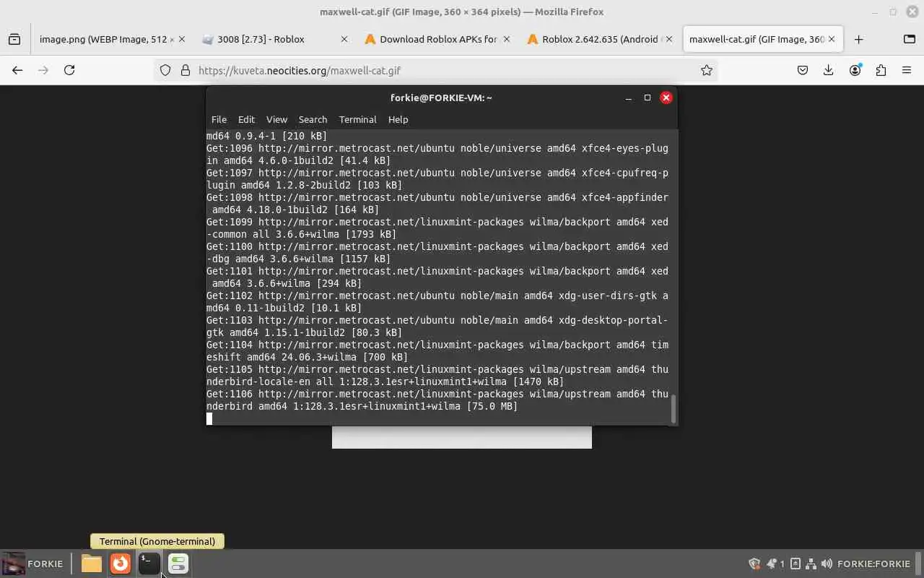
Task: Click terminal line Get:1104 timeshift
Action: 437,351
